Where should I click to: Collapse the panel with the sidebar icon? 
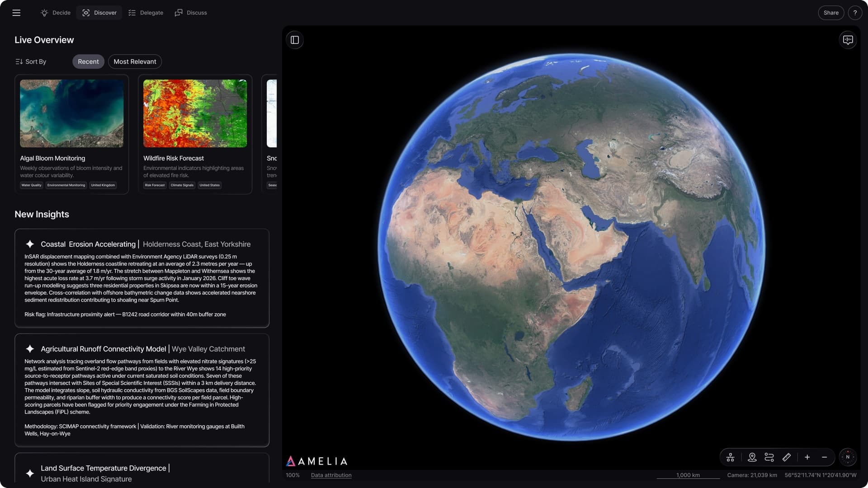point(295,40)
